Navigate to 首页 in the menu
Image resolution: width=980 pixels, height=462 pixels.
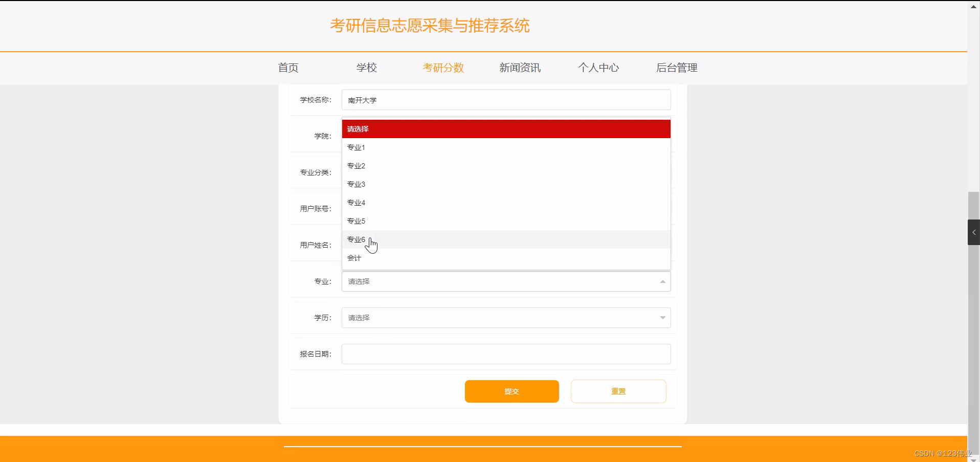(x=287, y=67)
